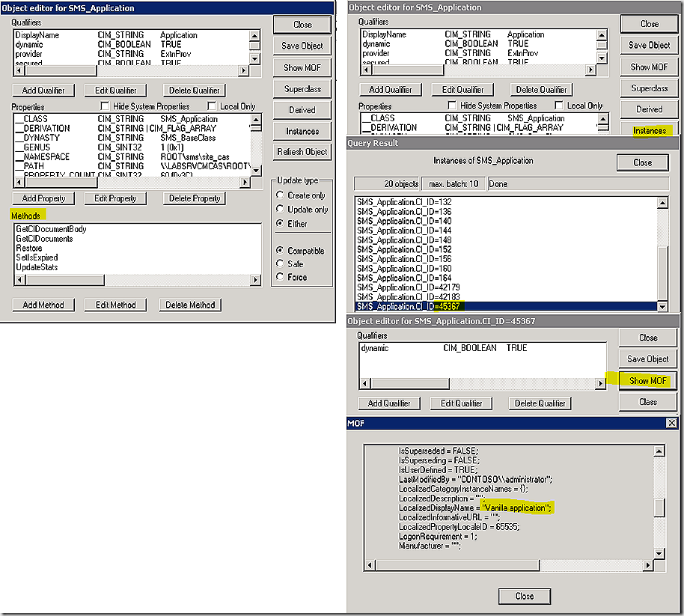Screen dimensions: 684x616
Task: Select SetIsExpired method
Action: (37, 257)
